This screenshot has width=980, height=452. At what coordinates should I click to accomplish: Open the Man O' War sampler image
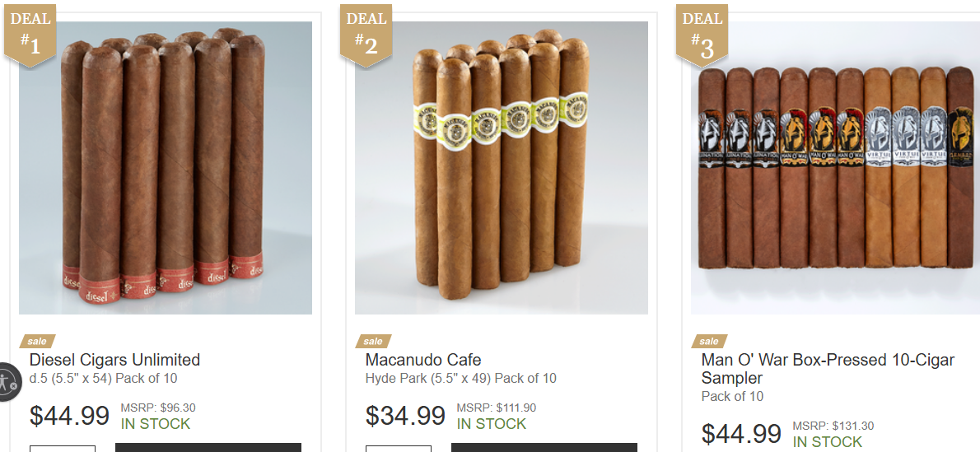[836, 168]
